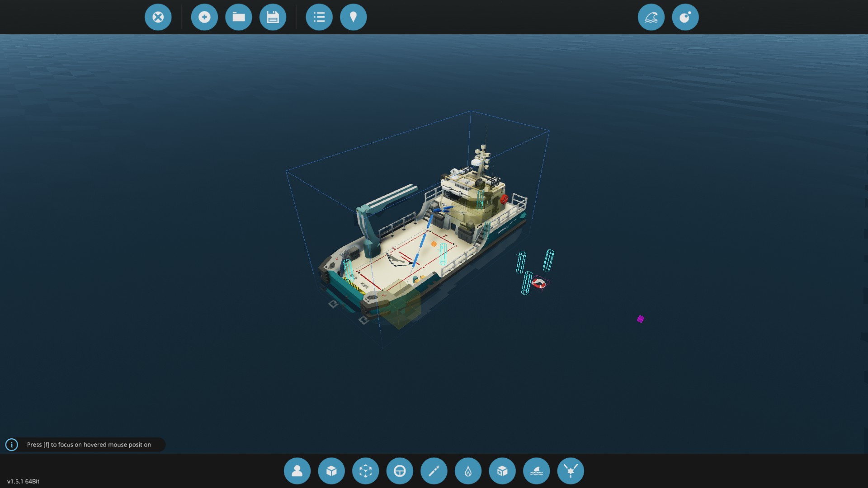Click the steering wheel icon
Screen dimensions: 868x488
400,471
